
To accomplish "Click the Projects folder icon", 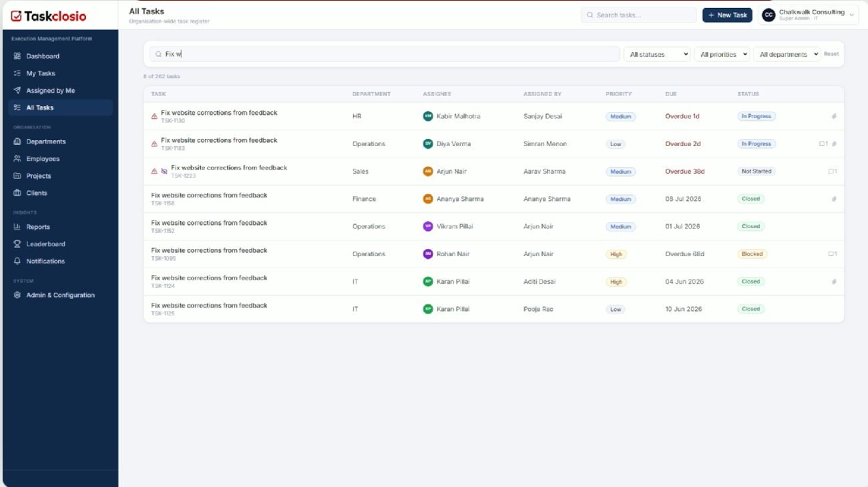I will 17,176.
